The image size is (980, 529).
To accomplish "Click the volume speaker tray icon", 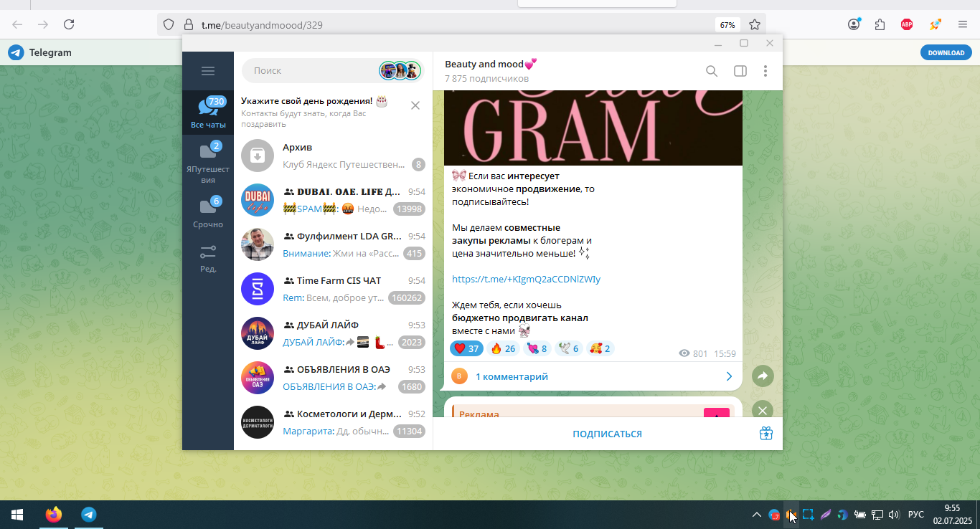I will pos(894,515).
